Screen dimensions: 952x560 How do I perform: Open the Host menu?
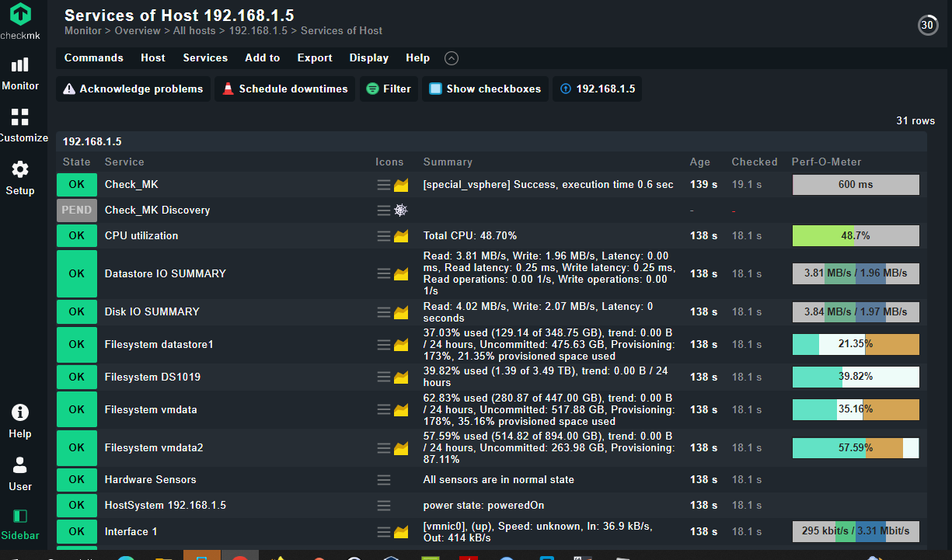(153, 58)
